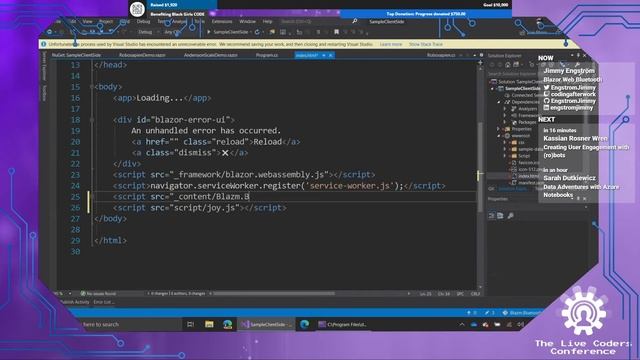The image size is (640, 360).
Task: Click the refresh icon next to the SampleClientSide run button
Action: point(257,32)
